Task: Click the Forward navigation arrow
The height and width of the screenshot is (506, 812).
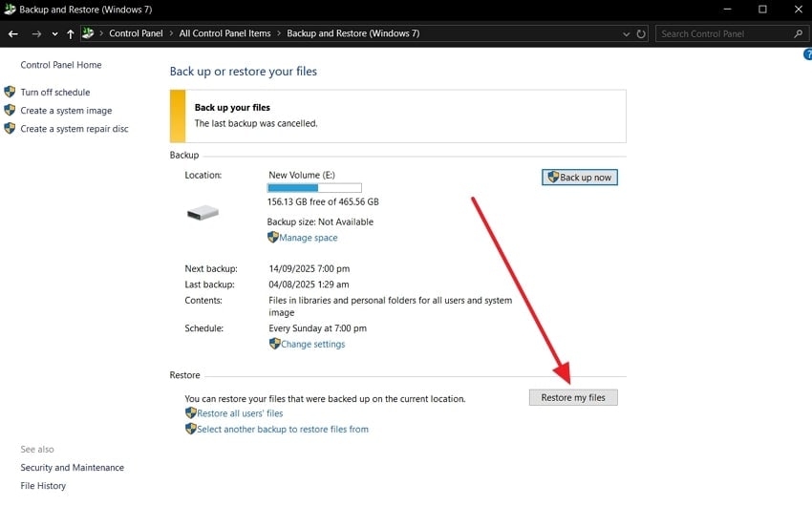Action: click(36, 33)
